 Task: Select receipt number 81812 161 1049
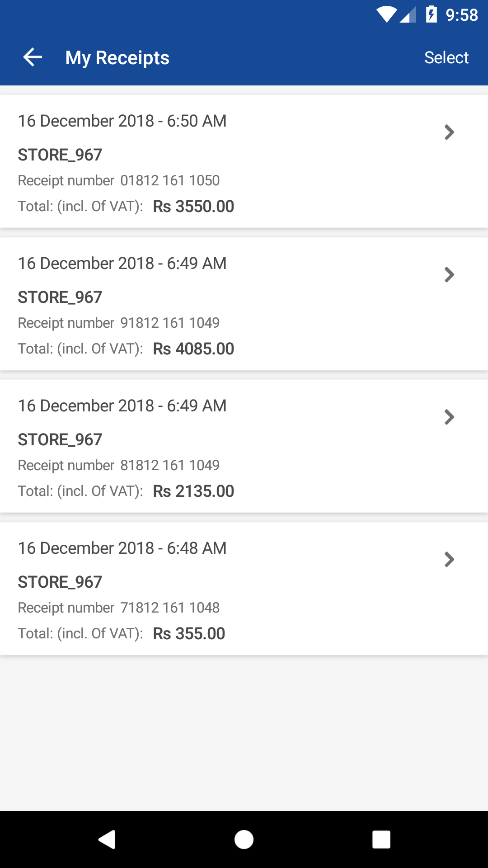coord(169,465)
